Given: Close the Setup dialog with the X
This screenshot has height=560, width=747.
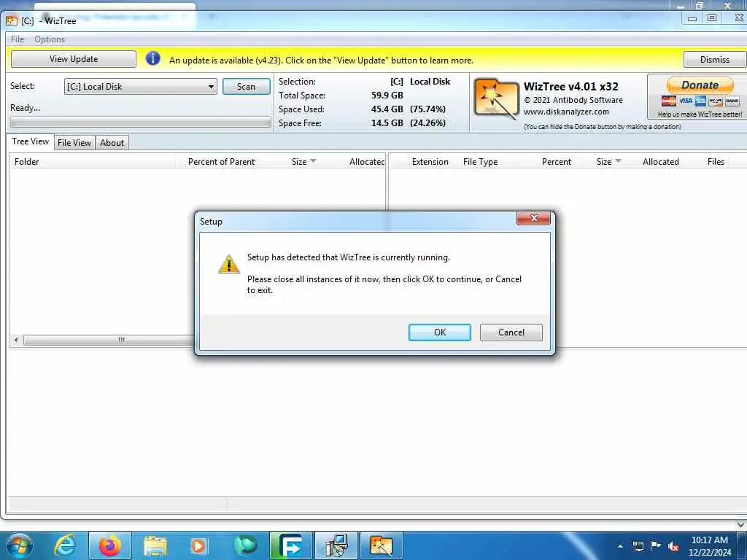Looking at the screenshot, I should [533, 218].
